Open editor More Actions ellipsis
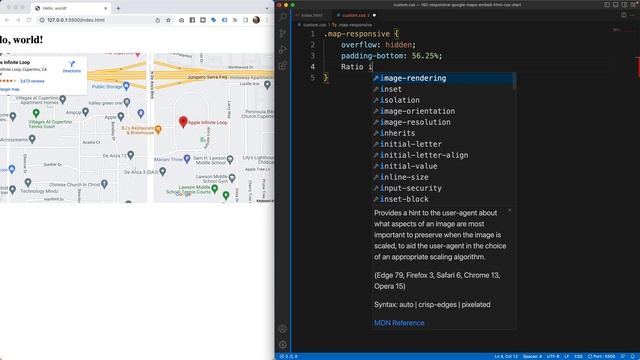Image resolution: width=640 pixels, height=360 pixels. pyautogui.click(x=633, y=15)
